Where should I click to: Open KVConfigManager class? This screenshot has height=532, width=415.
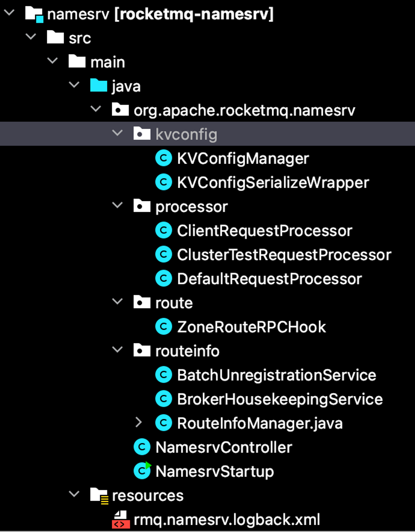[x=243, y=159]
